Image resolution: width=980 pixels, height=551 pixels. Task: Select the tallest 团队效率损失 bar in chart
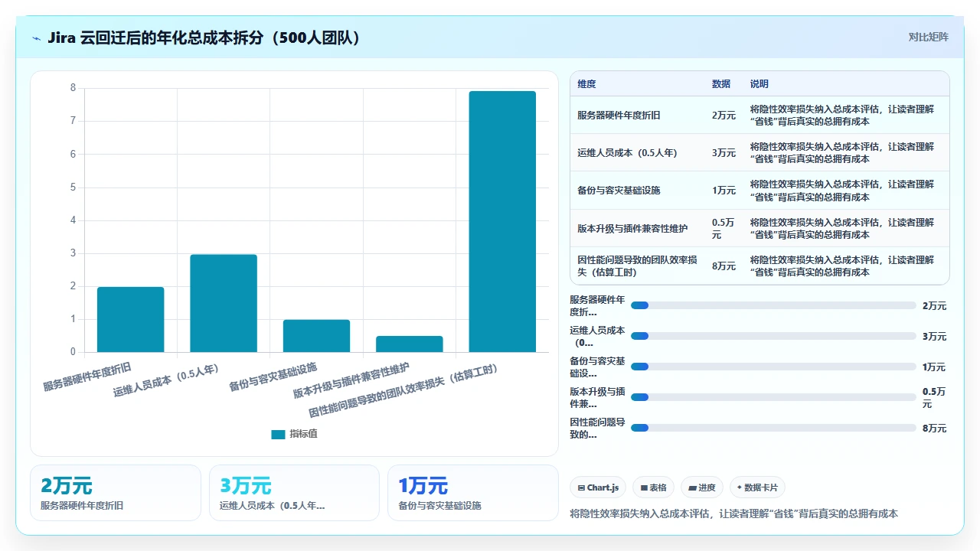click(502, 222)
